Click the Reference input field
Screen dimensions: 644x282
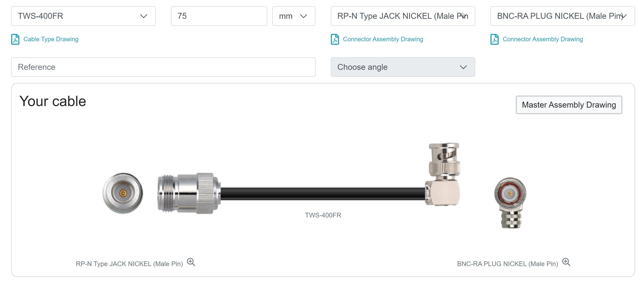pos(163,67)
